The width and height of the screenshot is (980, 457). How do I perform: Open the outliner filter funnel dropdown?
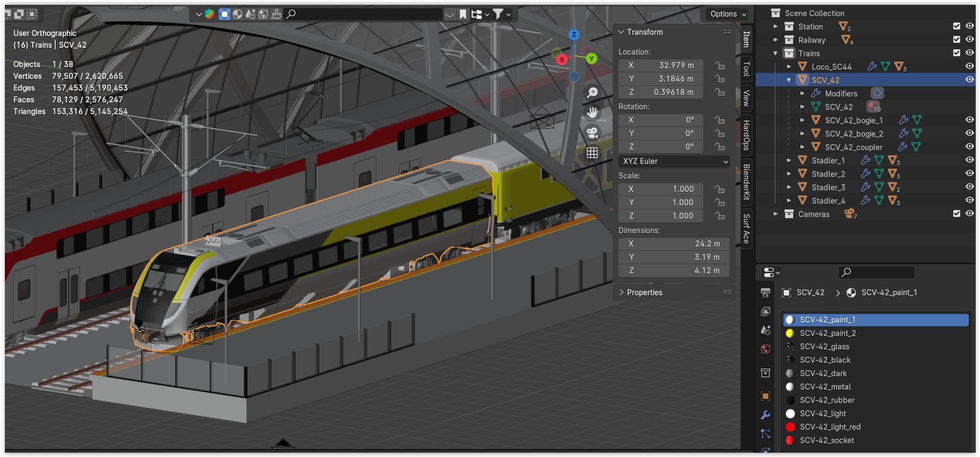pyautogui.click(x=501, y=14)
